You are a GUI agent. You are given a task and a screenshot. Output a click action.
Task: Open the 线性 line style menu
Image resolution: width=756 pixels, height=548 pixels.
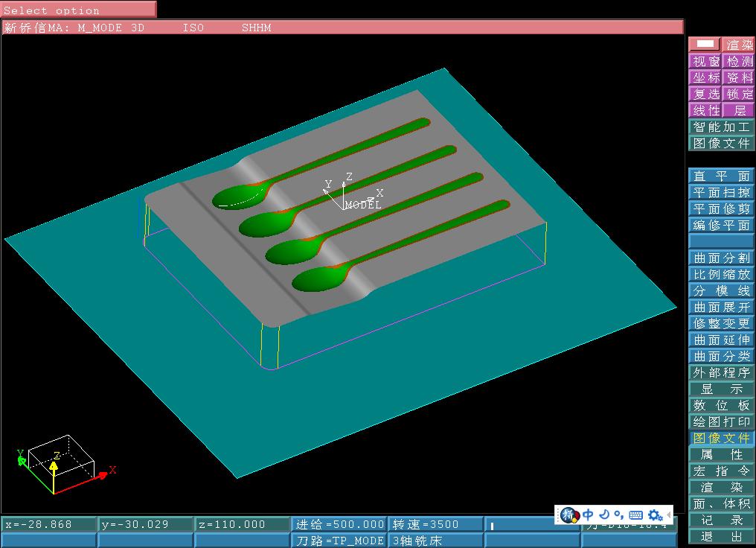click(x=705, y=110)
